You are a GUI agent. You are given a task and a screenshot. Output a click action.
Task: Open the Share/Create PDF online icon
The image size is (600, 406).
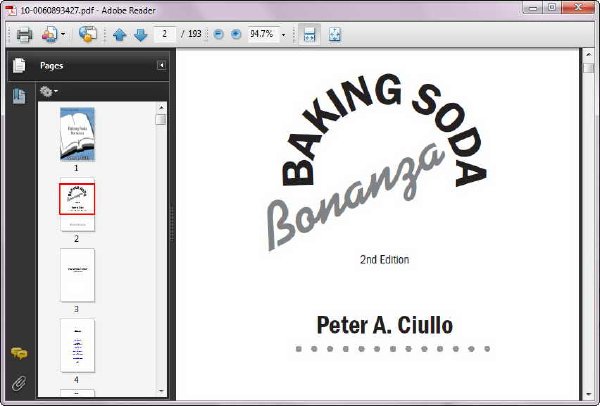(50, 34)
